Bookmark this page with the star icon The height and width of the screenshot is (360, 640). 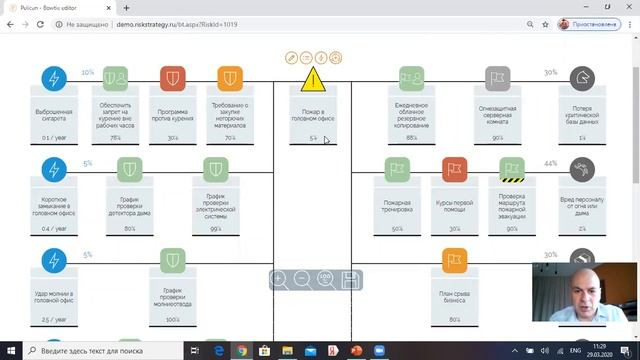tap(545, 24)
